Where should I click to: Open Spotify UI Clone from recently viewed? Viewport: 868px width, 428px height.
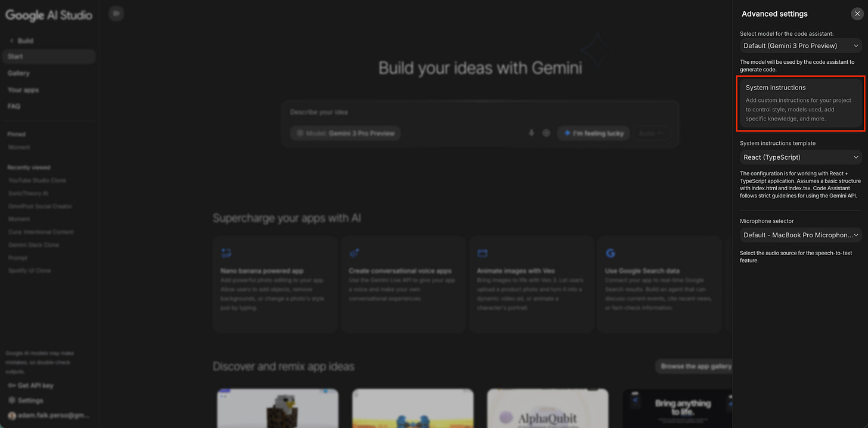click(29, 271)
